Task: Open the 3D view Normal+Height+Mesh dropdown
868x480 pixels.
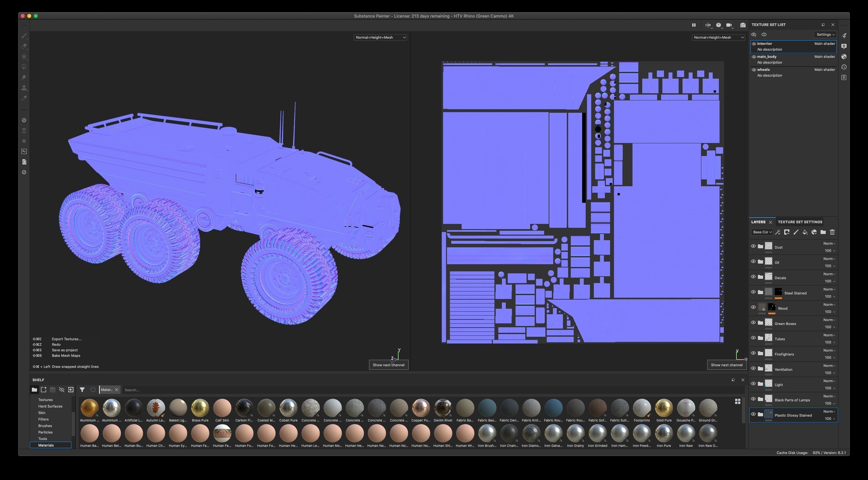Action: coord(380,37)
